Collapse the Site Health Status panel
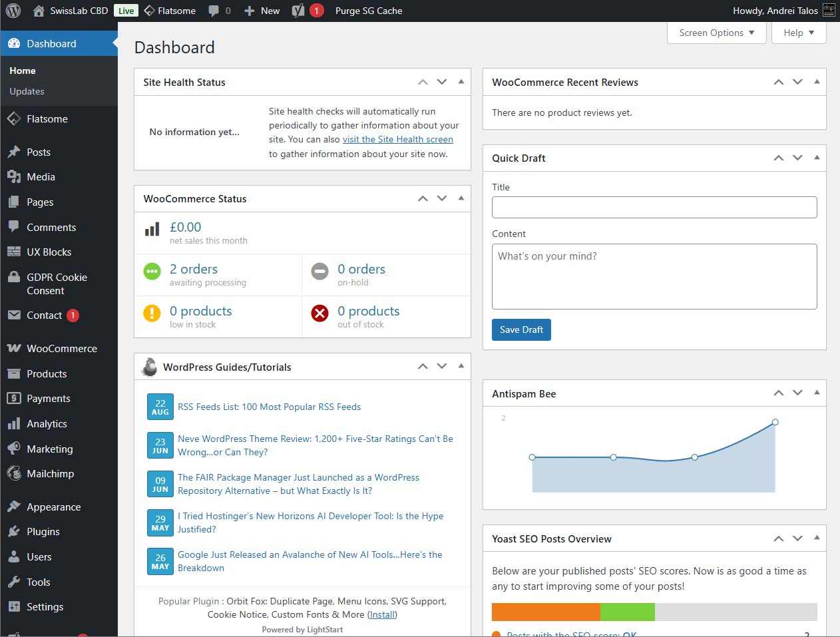The width and height of the screenshot is (840, 637). [x=461, y=81]
